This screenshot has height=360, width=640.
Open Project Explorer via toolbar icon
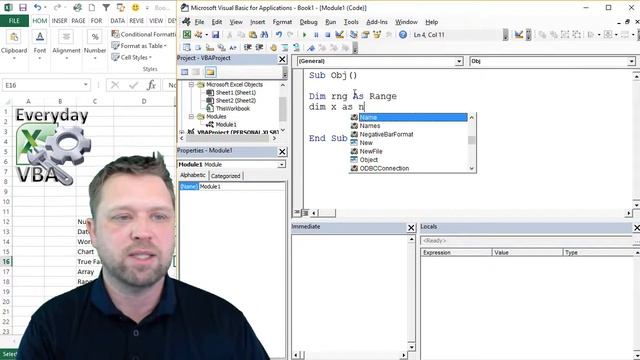click(x=353, y=35)
